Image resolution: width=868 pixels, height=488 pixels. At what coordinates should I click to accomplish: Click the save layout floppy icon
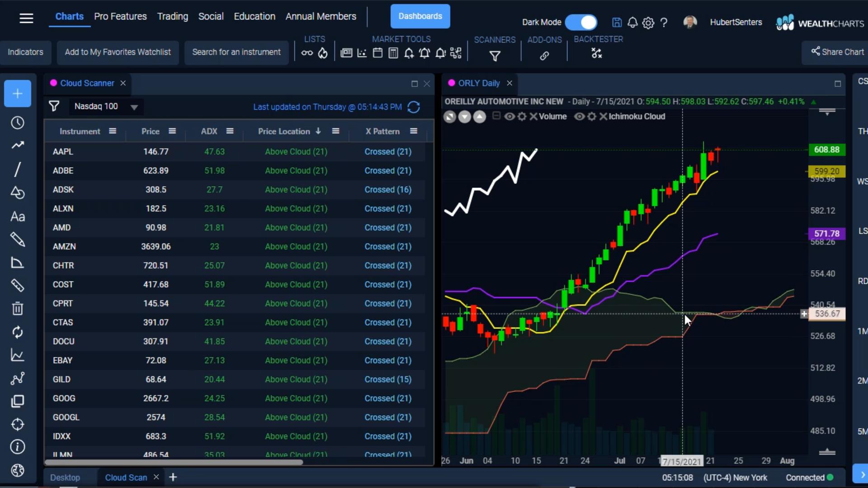[x=617, y=23]
